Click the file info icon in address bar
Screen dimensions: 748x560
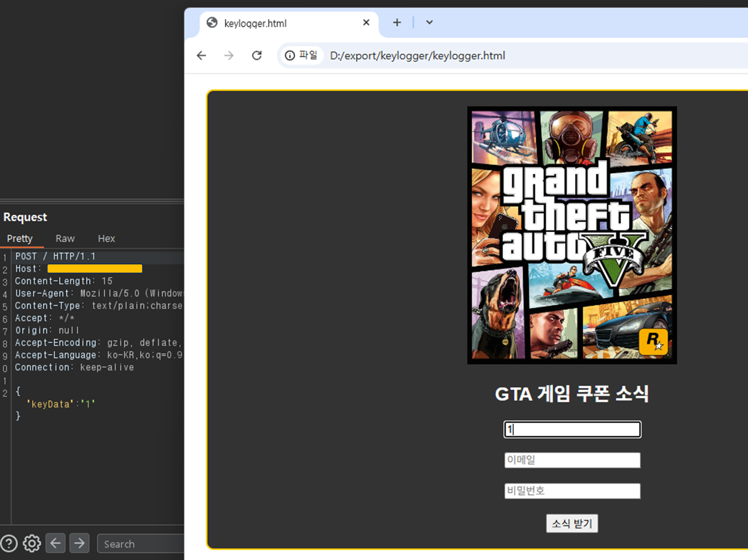[290, 56]
